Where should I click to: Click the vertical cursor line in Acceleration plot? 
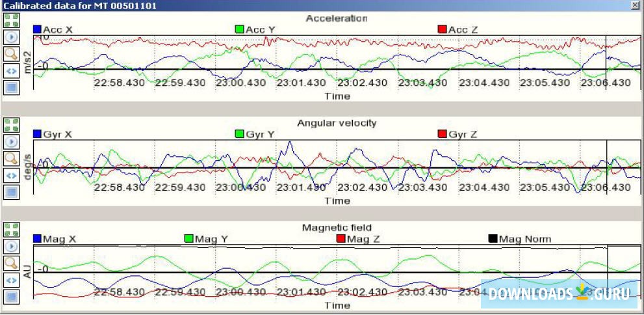606,61
